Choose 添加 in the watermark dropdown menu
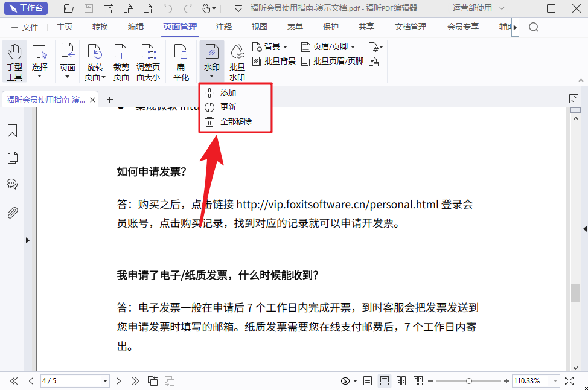This screenshot has width=588, height=390. [228, 92]
